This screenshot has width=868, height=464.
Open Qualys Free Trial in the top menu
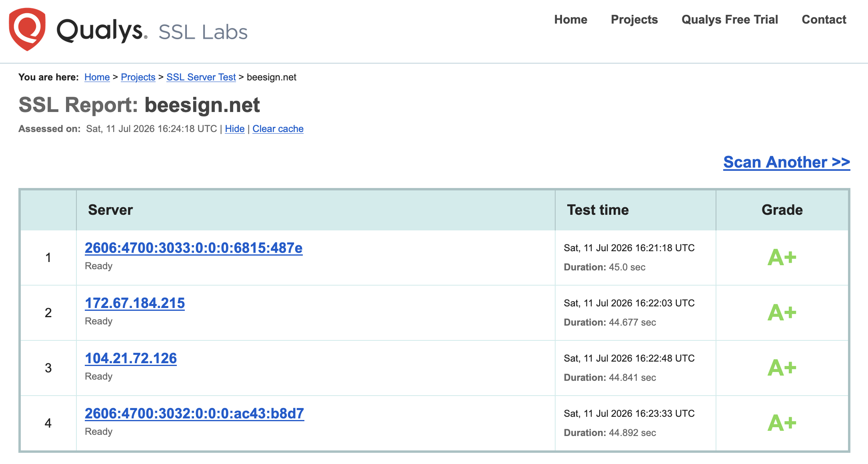click(x=730, y=20)
